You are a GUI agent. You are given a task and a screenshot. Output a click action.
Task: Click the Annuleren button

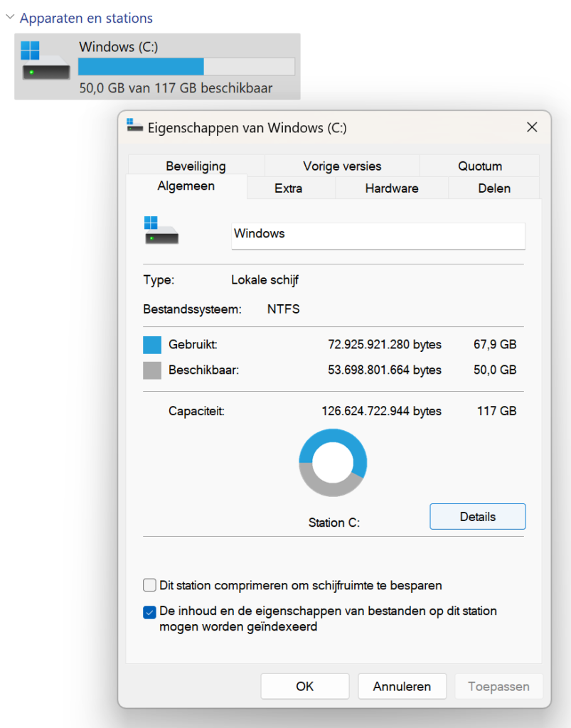click(x=402, y=686)
